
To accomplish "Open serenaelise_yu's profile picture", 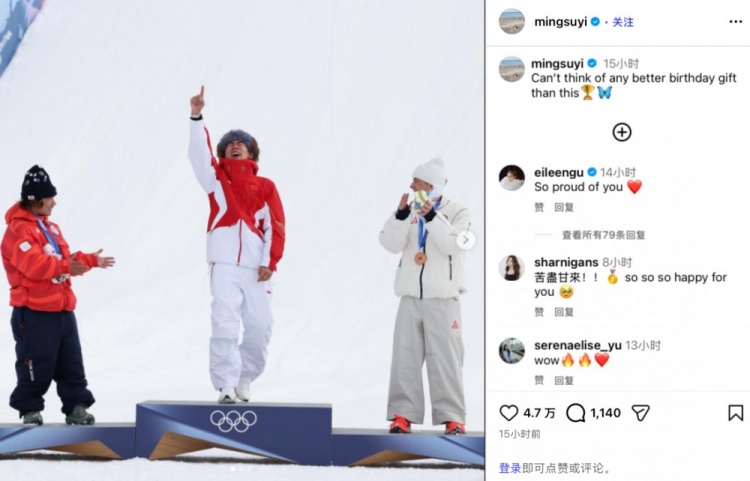I will coord(512,351).
